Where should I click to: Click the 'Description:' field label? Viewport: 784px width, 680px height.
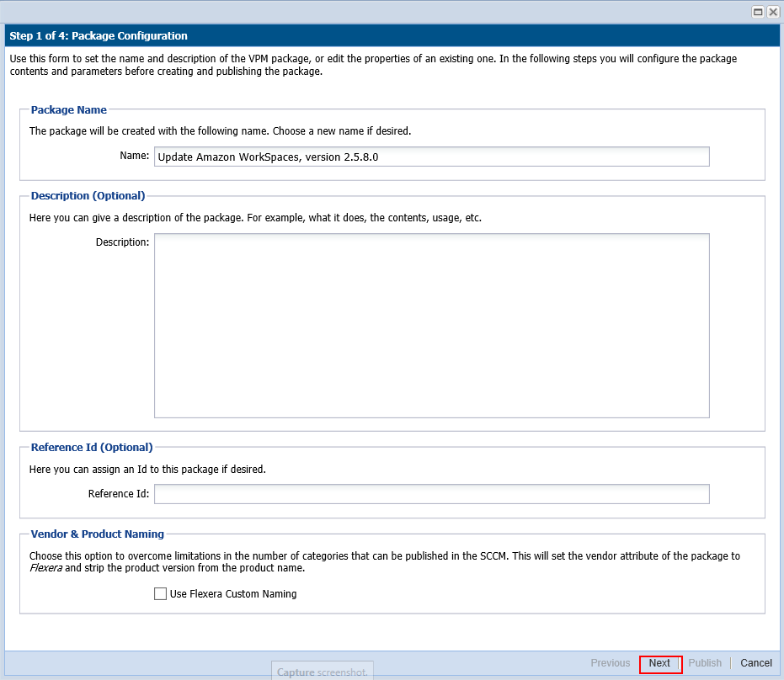pyautogui.click(x=122, y=242)
